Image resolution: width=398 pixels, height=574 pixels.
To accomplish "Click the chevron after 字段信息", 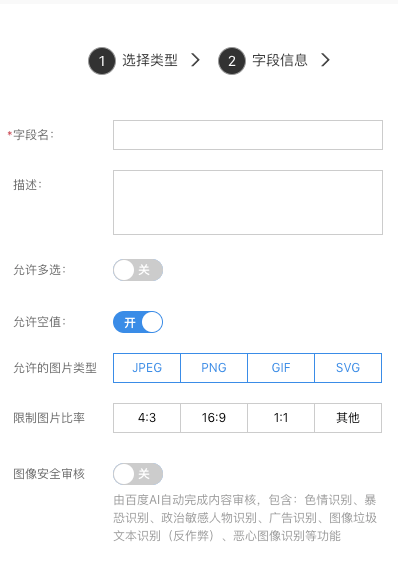I will coord(326,60).
